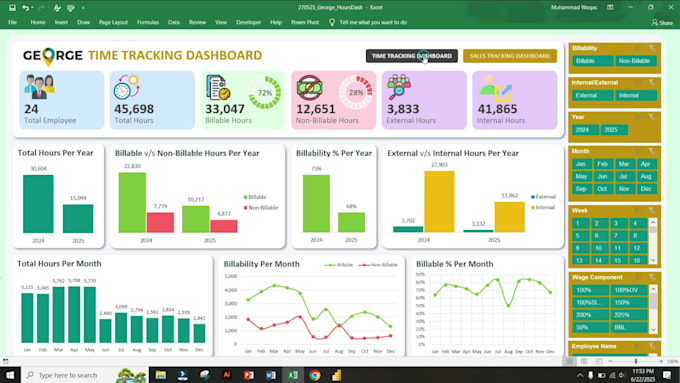Select External in Internal/External slicer
The image size is (680, 383).
pos(592,95)
